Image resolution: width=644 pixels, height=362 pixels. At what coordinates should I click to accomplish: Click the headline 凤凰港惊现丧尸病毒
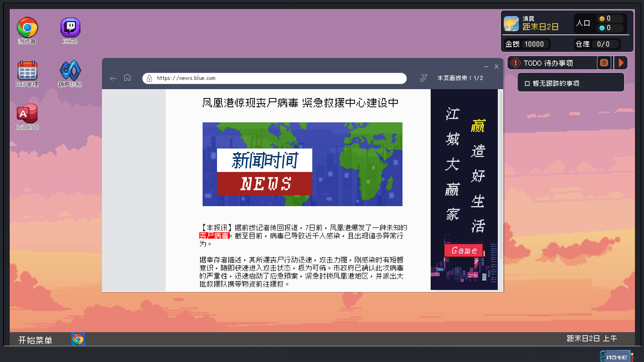pyautogui.click(x=250, y=103)
